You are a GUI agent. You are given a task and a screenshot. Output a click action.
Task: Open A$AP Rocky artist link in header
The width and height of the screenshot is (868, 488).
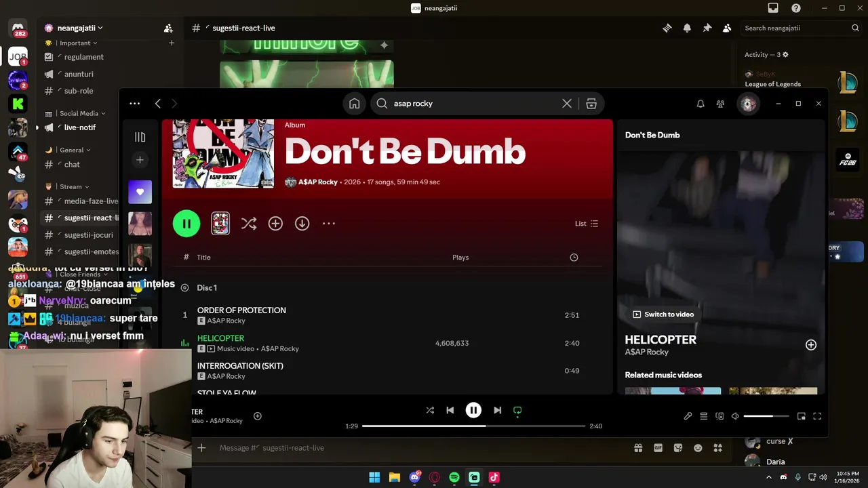(318, 182)
